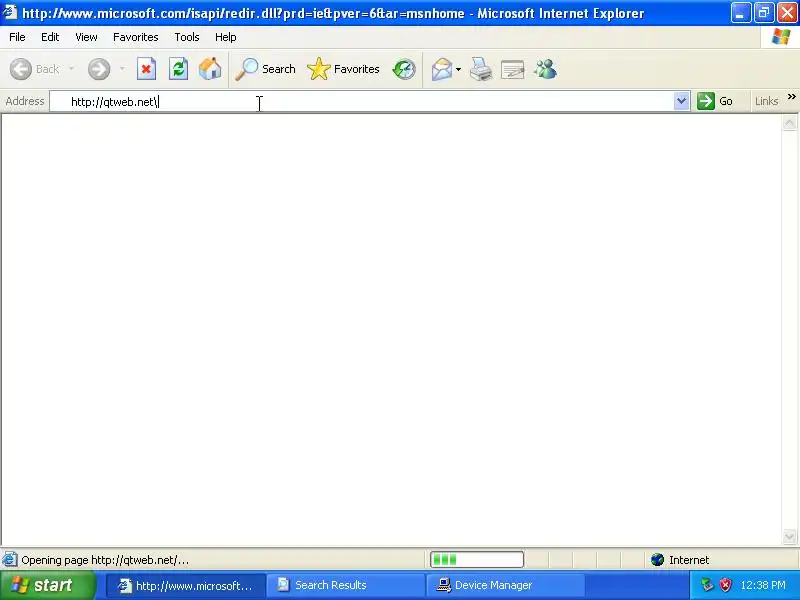Select the microsoft.com taskbar button
The height and width of the screenshot is (600, 800).
point(186,585)
